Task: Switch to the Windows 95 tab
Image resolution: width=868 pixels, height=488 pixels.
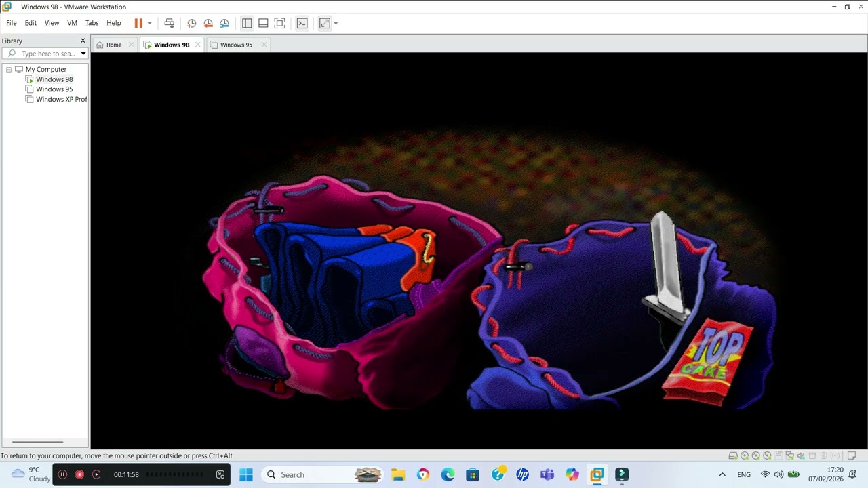Action: coord(235,45)
